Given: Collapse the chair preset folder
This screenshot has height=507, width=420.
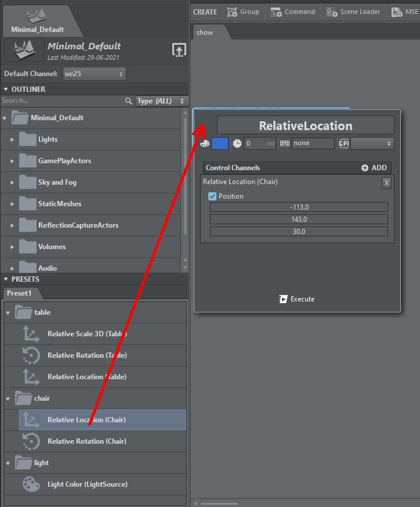Looking at the screenshot, I should point(8,398).
